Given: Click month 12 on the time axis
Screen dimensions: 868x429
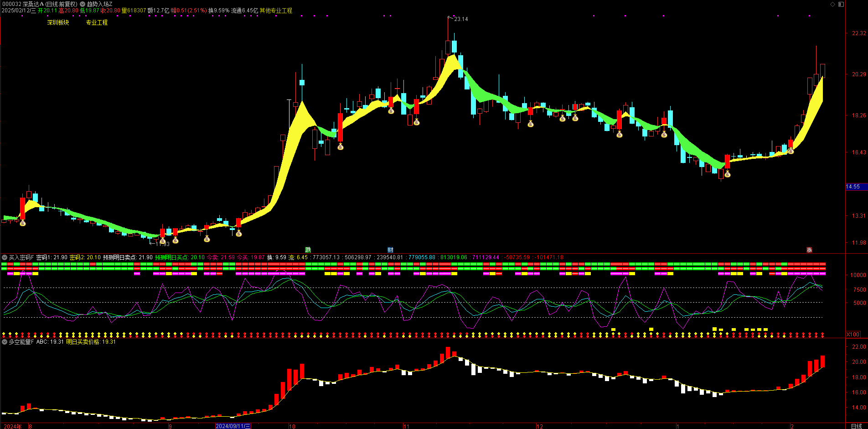Looking at the screenshot, I should pyautogui.click(x=539, y=426).
